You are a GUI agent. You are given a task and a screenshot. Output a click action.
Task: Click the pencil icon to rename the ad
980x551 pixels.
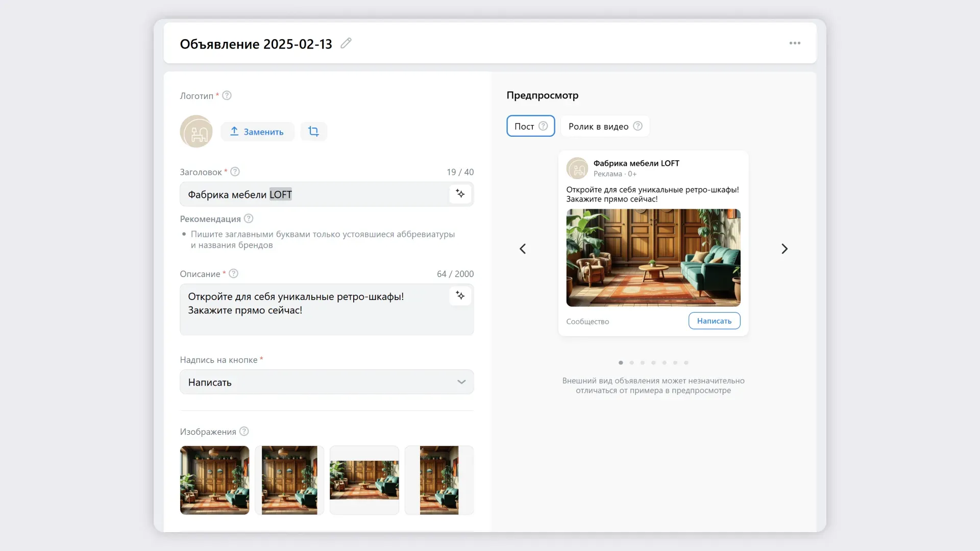(346, 43)
